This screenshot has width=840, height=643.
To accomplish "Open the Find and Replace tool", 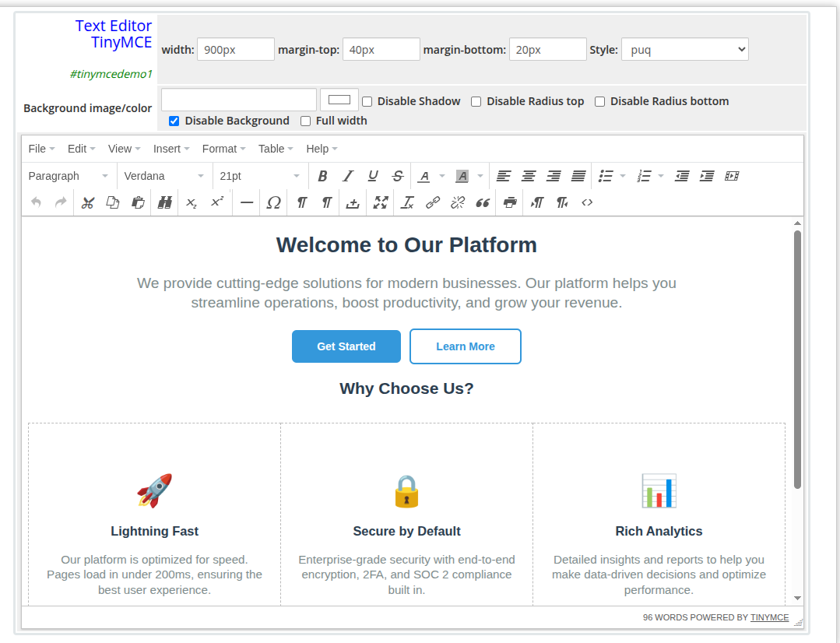I will [x=164, y=202].
